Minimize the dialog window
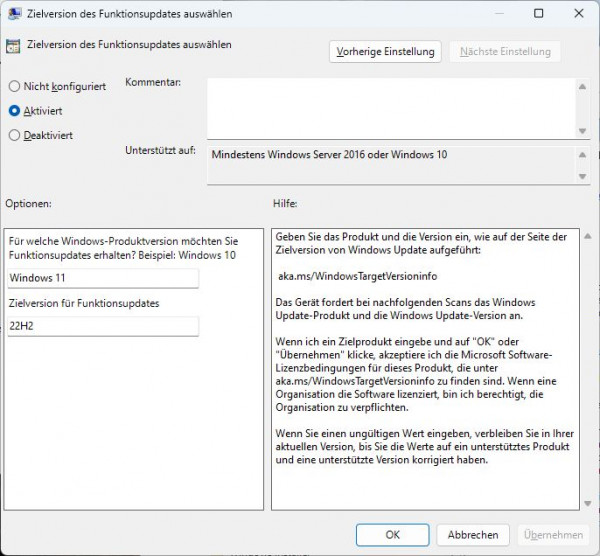Viewport: 600px width, 556px height. 499,13
